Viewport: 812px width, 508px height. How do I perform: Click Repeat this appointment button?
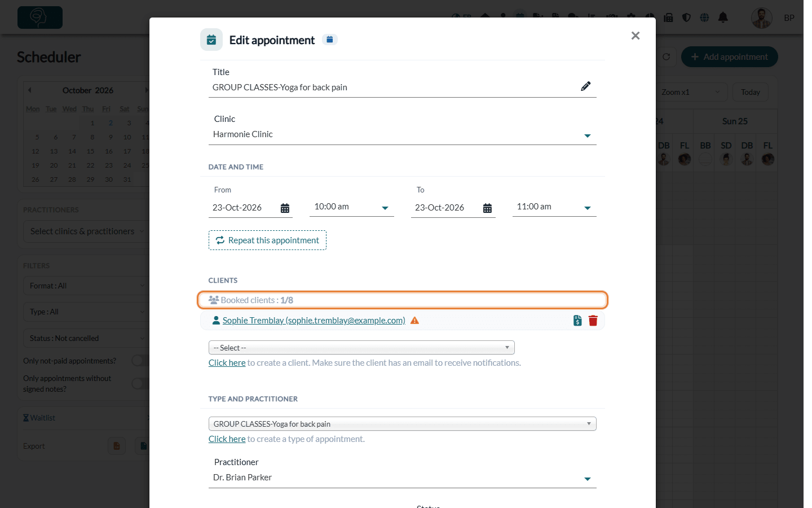(x=267, y=240)
